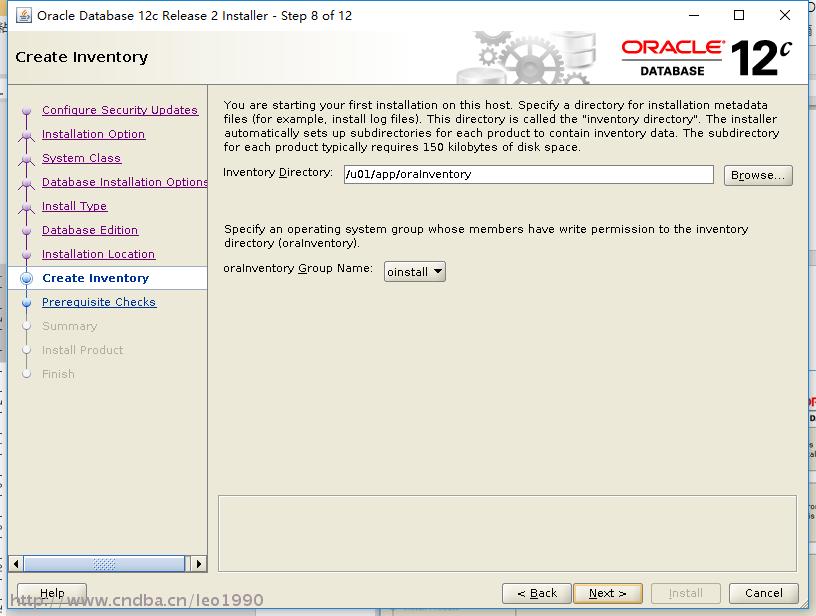
Task: Open Database Edition step
Action: click(90, 230)
